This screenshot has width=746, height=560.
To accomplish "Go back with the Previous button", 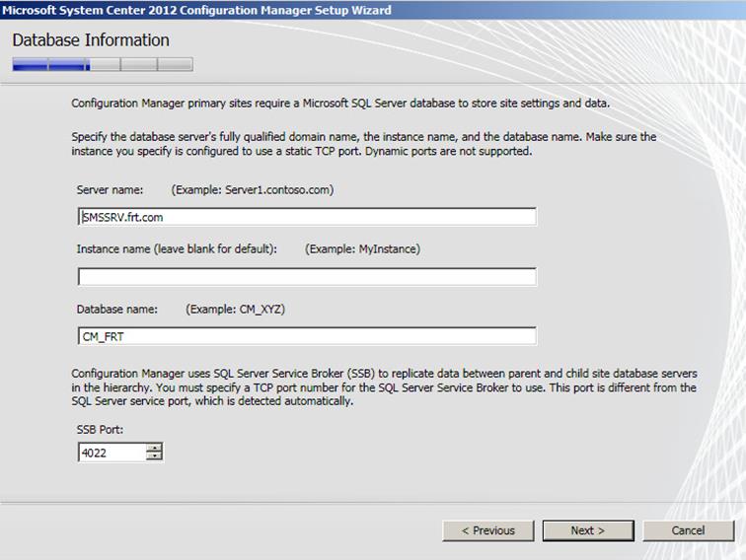I will coord(488,530).
